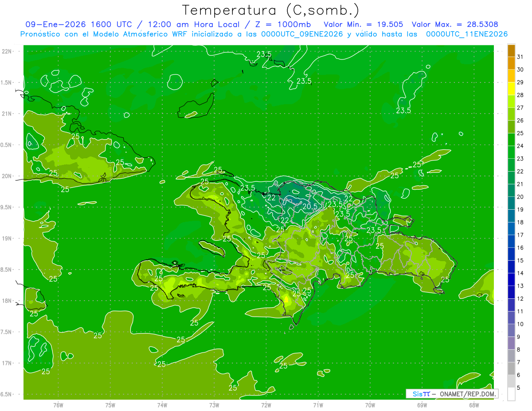Click the color bar value label "27"
Screen dimensions: 532x411
click(520, 108)
